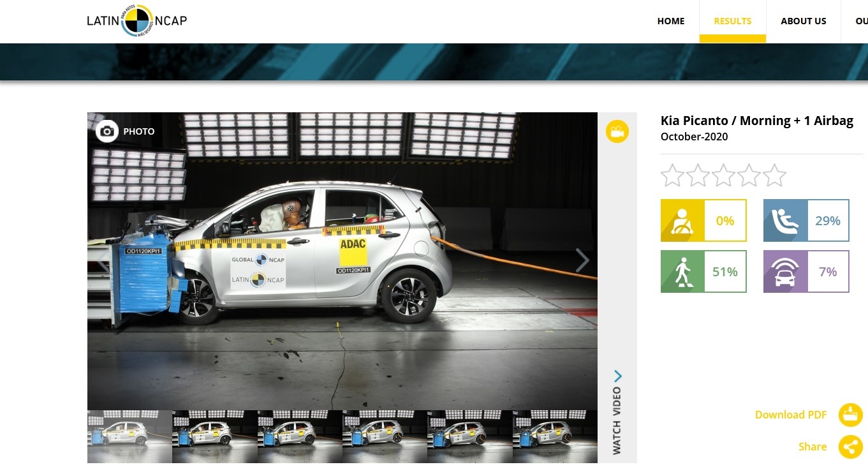The width and height of the screenshot is (868, 474).
Task: Click the adult occupant protection icon
Action: click(682, 221)
